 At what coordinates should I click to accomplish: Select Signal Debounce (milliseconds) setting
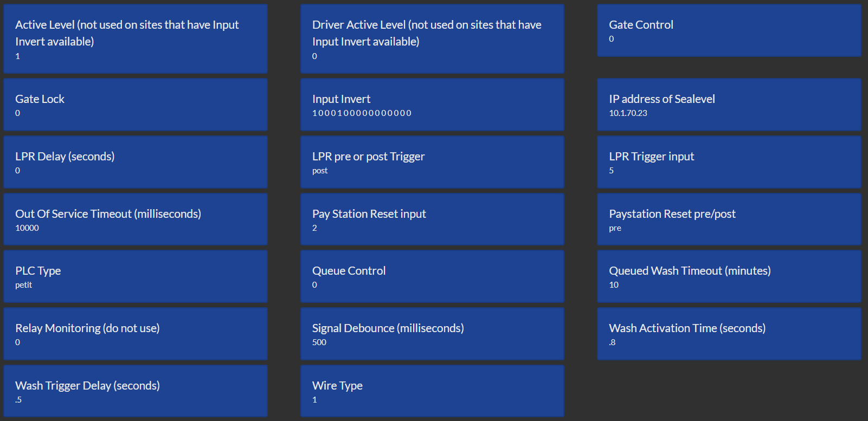pyautogui.click(x=432, y=334)
